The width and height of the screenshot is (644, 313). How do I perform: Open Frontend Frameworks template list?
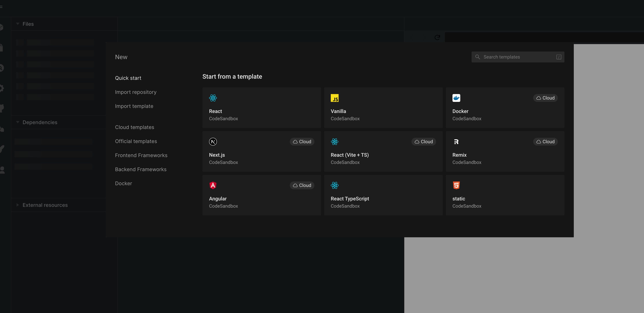[x=141, y=155]
